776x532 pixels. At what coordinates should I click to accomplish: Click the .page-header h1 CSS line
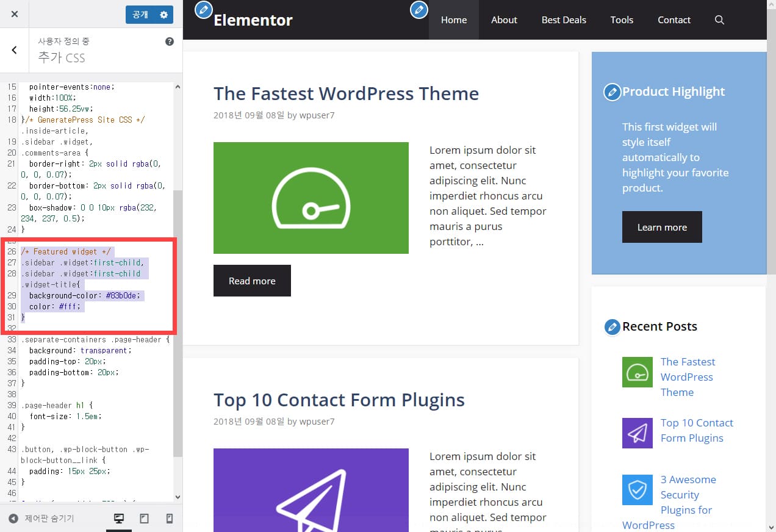(58, 405)
